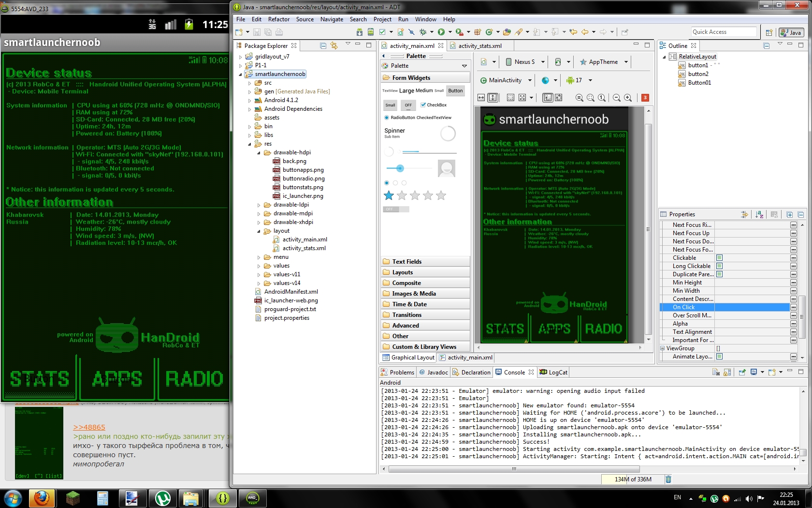Image resolution: width=812 pixels, height=508 pixels.
Task: Click the Debug bug icon
Action: [423, 32]
